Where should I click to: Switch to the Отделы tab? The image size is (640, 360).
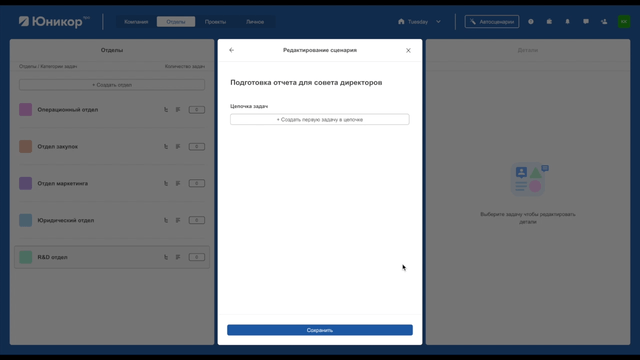176,22
